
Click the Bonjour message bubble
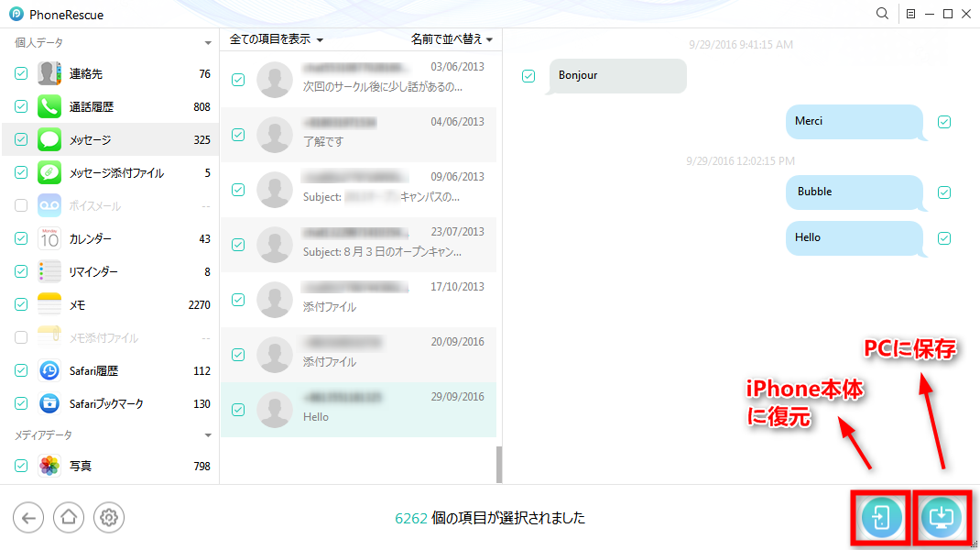click(x=616, y=76)
